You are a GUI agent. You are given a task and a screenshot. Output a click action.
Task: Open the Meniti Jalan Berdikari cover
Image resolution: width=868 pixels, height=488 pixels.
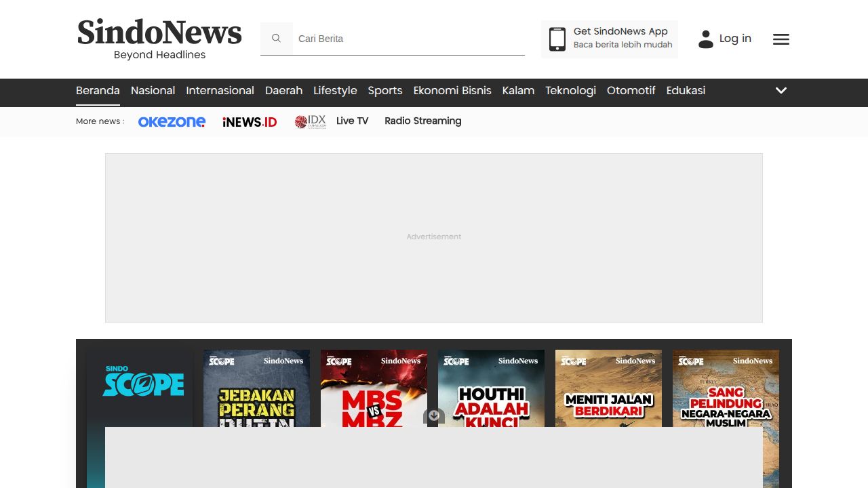(x=608, y=388)
